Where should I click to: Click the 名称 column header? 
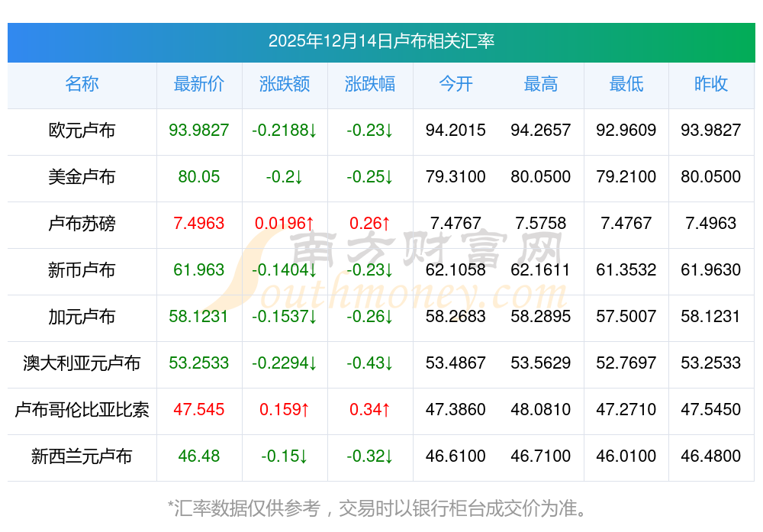click(82, 84)
